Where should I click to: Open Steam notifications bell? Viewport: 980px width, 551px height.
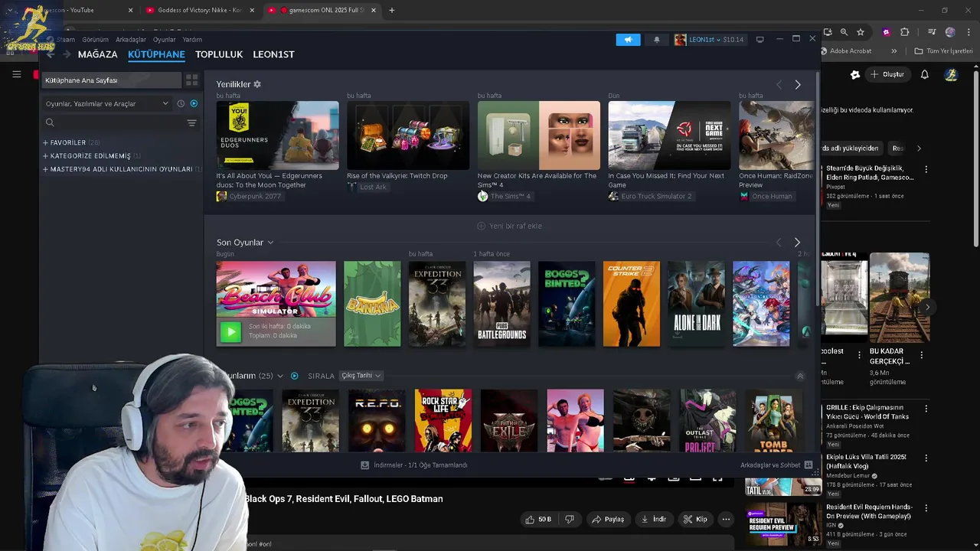pyautogui.click(x=656, y=40)
